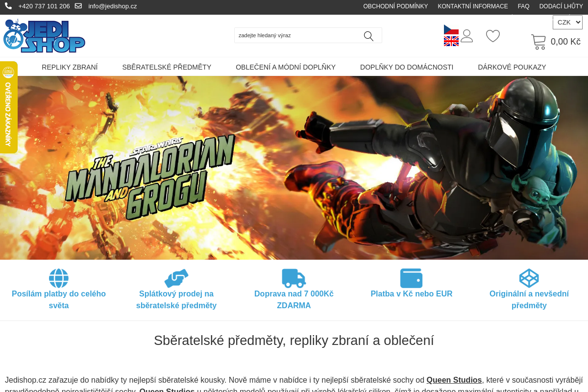The width and height of the screenshot is (588, 392).
Task: Open Dárkové poukazy menu
Action: pos(512,67)
